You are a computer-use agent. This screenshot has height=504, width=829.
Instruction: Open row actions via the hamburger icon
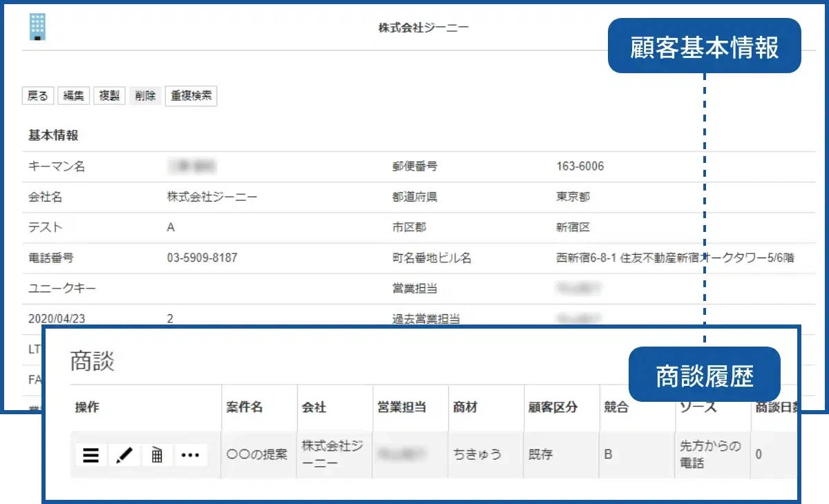tap(90, 455)
